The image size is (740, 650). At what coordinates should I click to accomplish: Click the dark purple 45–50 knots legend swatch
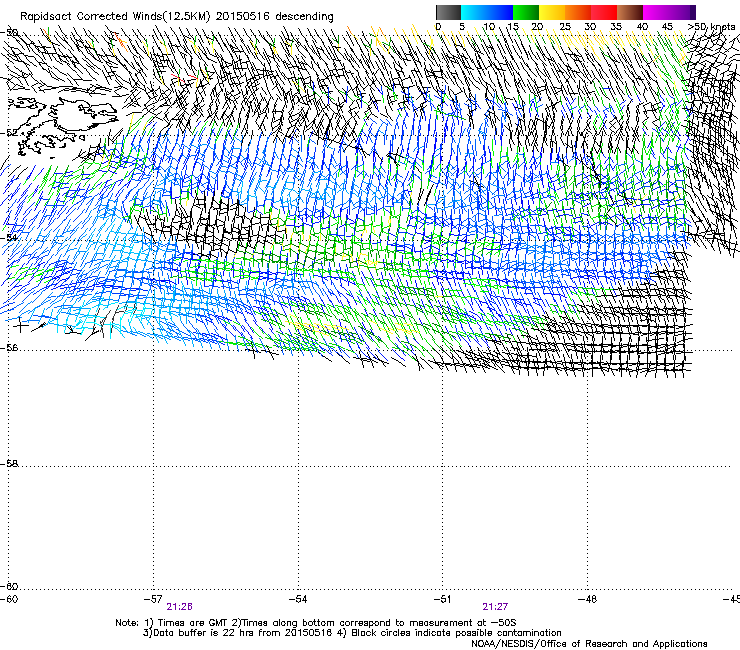[682, 12]
